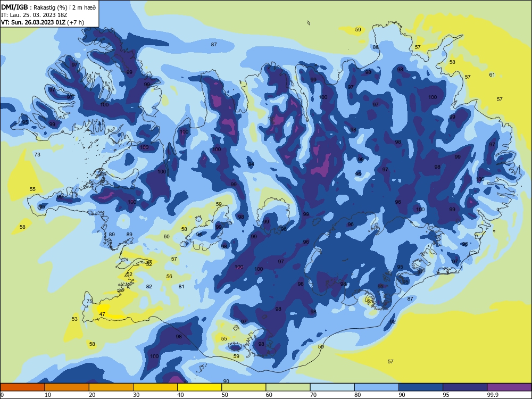532x399 pixels.
Task: Click the 'VT: Sun. 26.03.2023 01Z (+7 h)' line
Action: tap(43, 22)
